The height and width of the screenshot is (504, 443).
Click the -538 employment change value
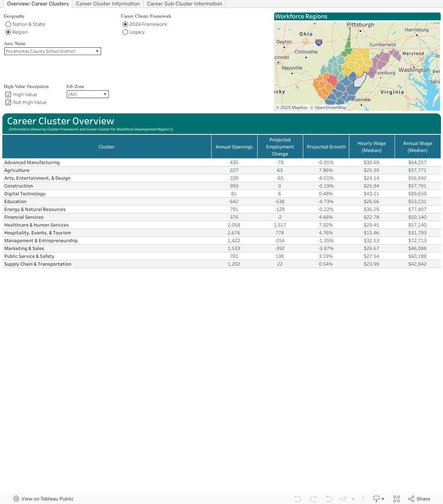click(280, 202)
